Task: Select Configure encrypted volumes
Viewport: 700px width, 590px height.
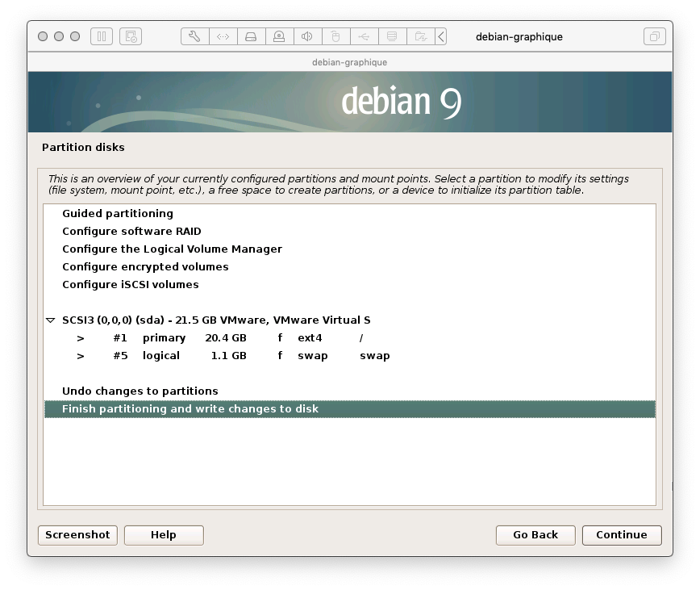Action: (349, 266)
